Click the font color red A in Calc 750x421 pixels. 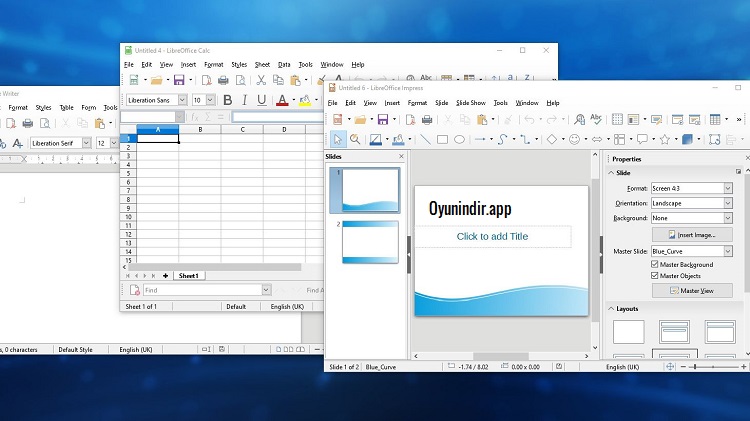click(282, 100)
